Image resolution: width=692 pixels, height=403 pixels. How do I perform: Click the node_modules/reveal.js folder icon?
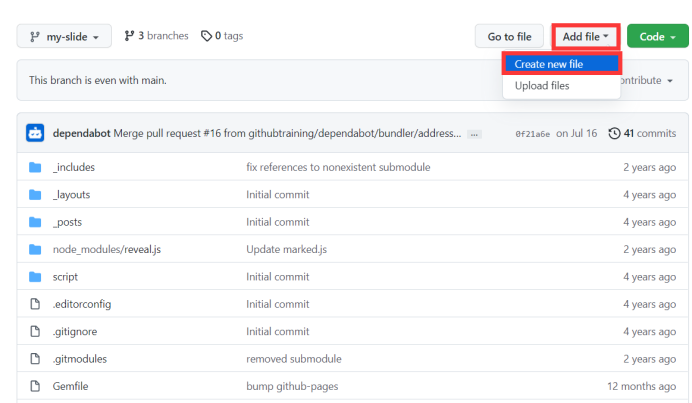tap(35, 249)
